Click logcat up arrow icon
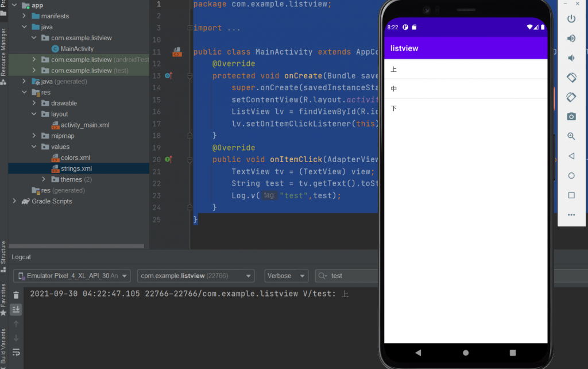This screenshot has height=369, width=588. pyautogui.click(x=16, y=324)
